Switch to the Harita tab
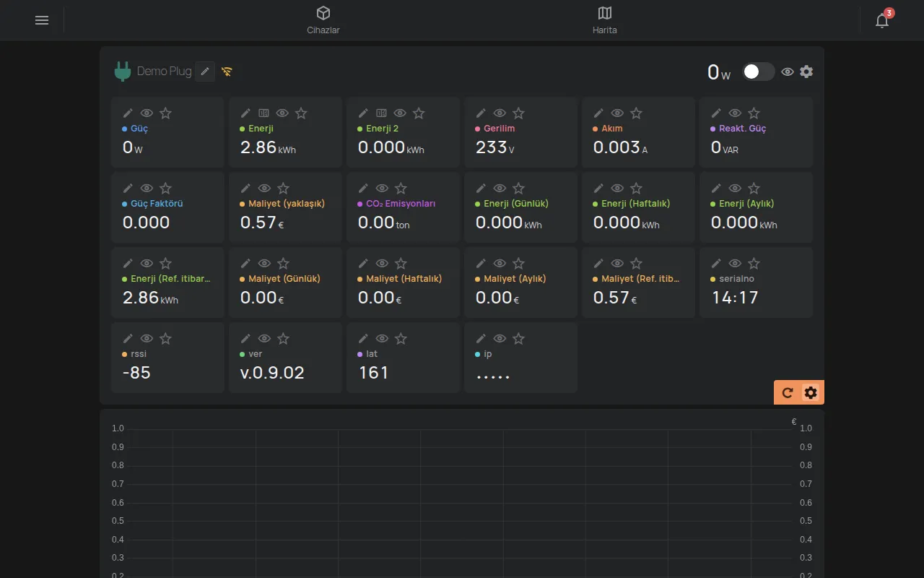 click(x=605, y=20)
